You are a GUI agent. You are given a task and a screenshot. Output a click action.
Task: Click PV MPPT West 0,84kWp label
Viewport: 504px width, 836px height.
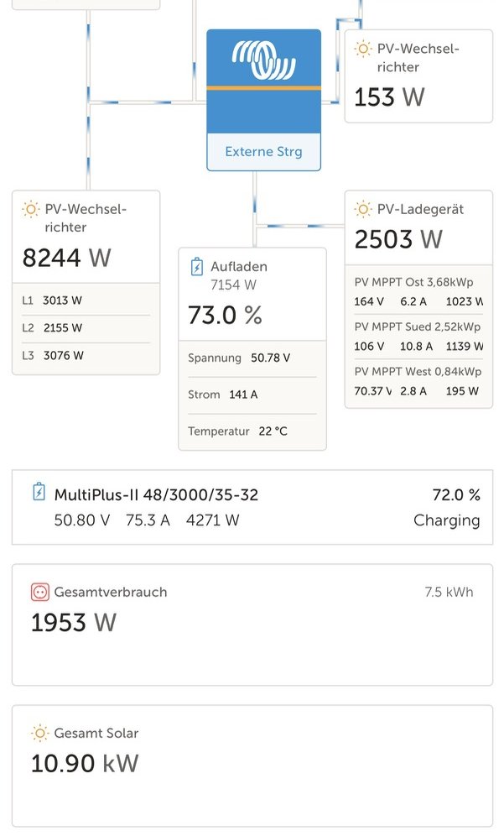[x=418, y=371]
